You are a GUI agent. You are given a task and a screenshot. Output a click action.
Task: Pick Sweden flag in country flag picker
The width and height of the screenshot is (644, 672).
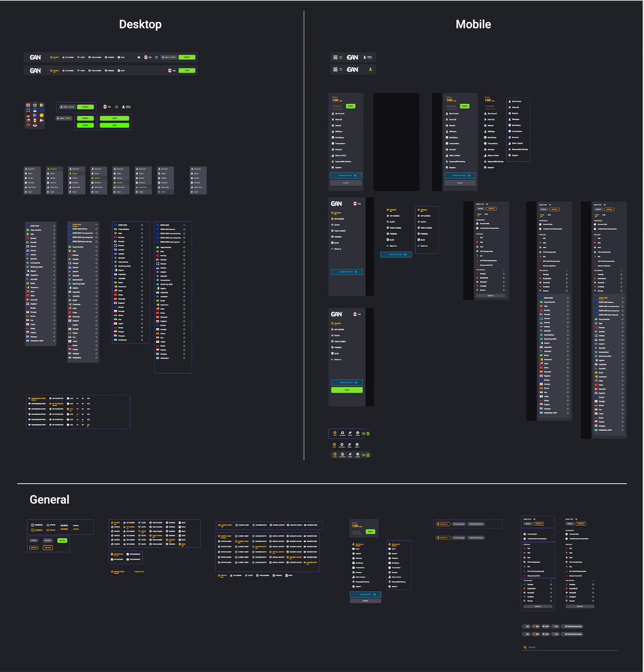[42, 105]
